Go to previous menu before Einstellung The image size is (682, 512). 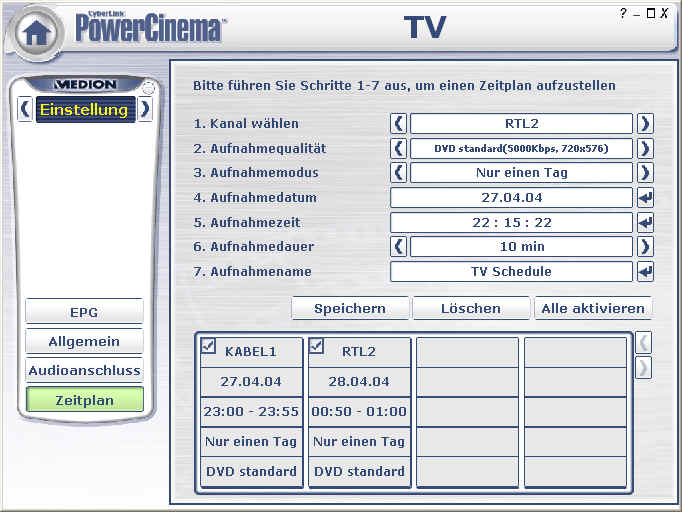pyautogui.click(x=25, y=109)
